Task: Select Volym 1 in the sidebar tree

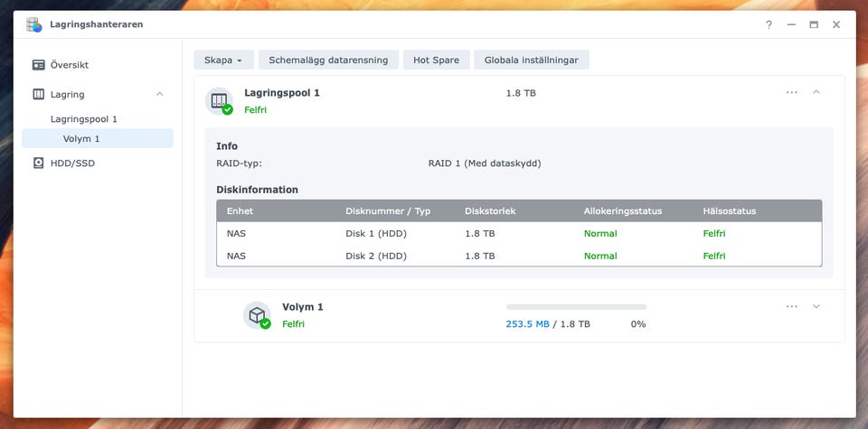Action: (81, 138)
